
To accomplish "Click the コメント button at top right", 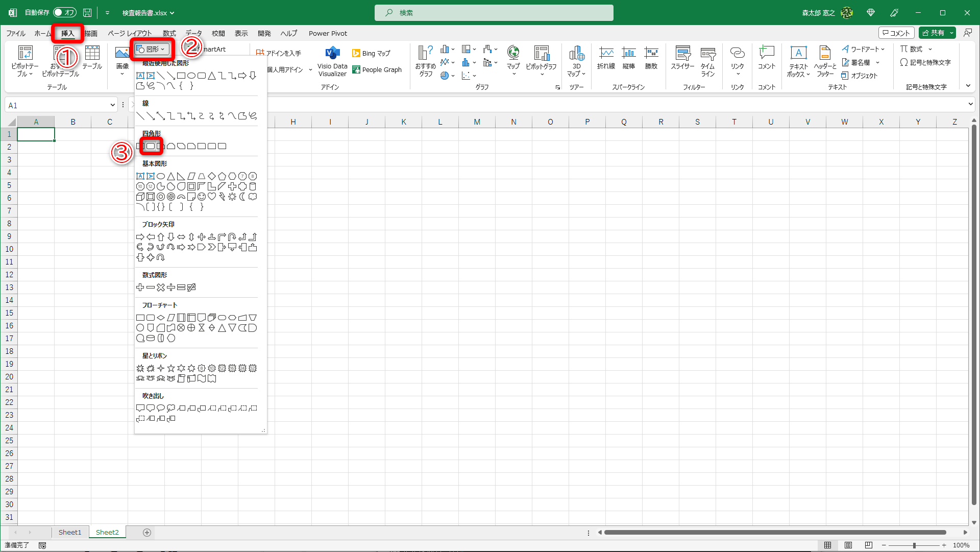I will point(896,33).
